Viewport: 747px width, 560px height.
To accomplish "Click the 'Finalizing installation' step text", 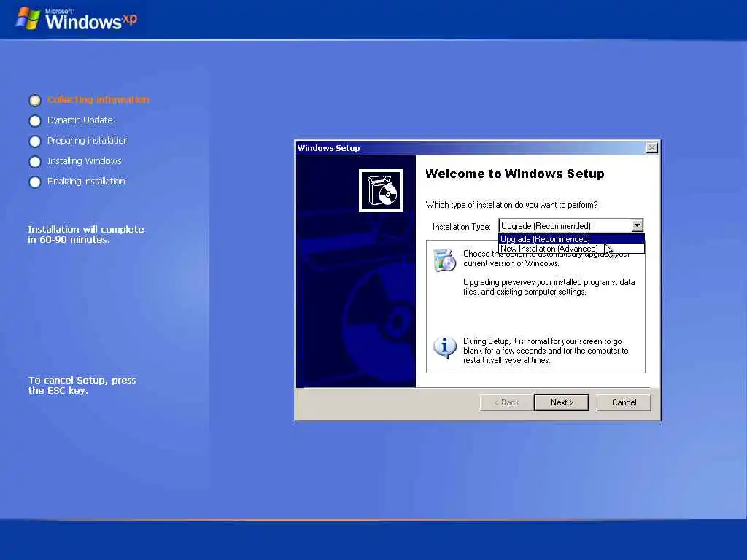I will 86,182.
